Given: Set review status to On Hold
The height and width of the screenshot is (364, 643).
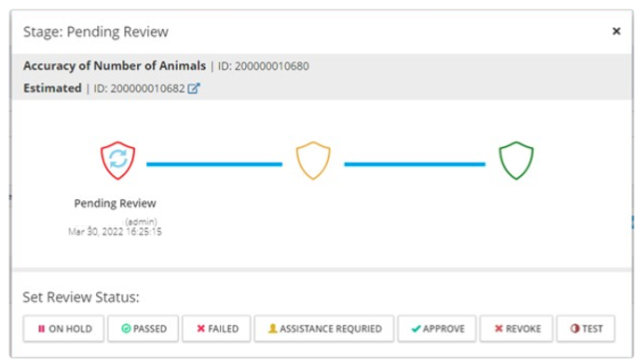Looking at the screenshot, I should 63,329.
